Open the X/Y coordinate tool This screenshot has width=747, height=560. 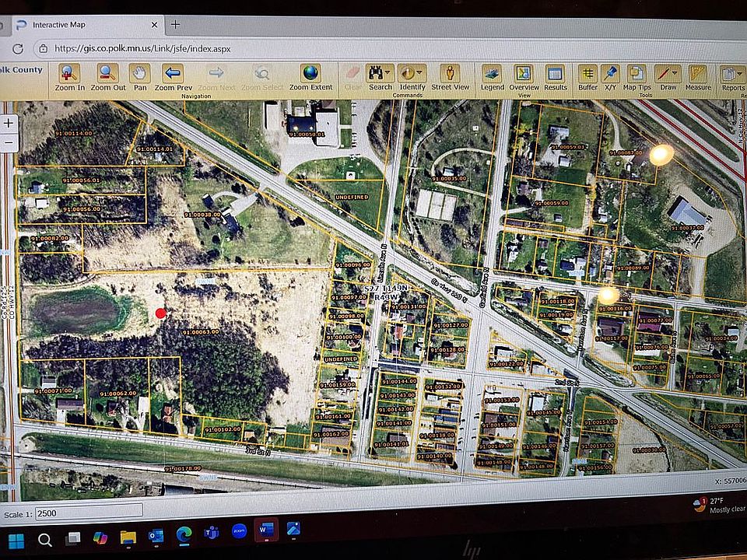pyautogui.click(x=610, y=78)
